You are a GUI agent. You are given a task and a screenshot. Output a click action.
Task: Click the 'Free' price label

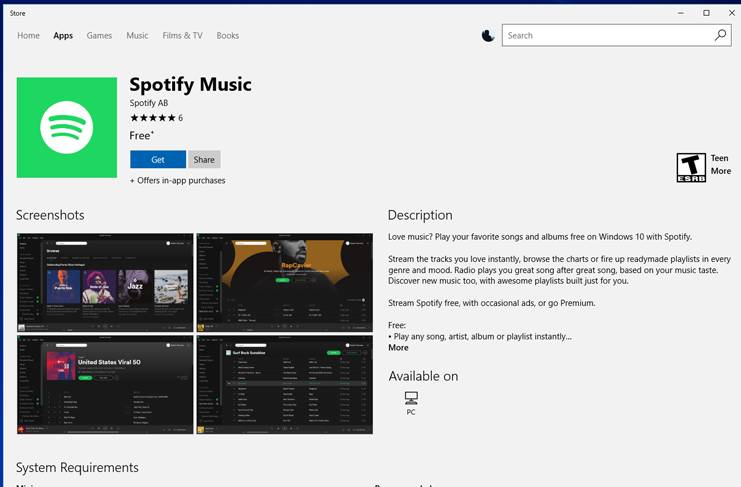[x=141, y=136]
